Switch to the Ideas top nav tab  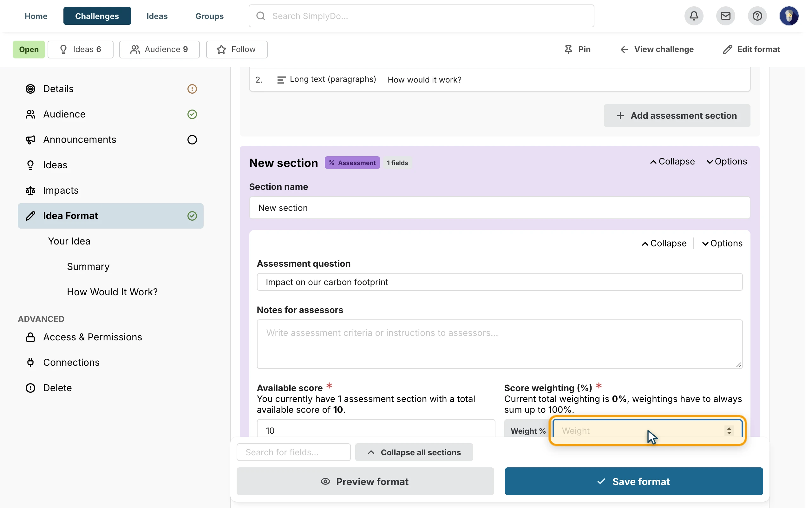coord(157,16)
